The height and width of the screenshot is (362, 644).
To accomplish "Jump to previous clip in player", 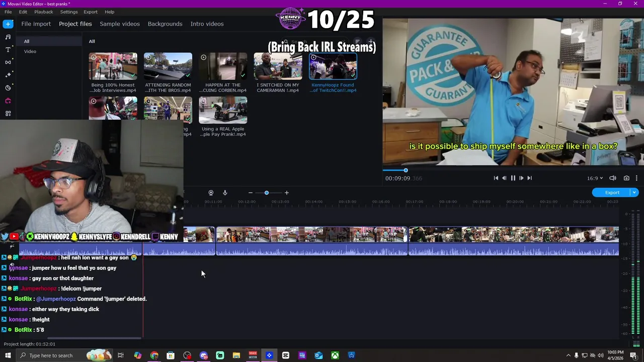I will 496,178.
